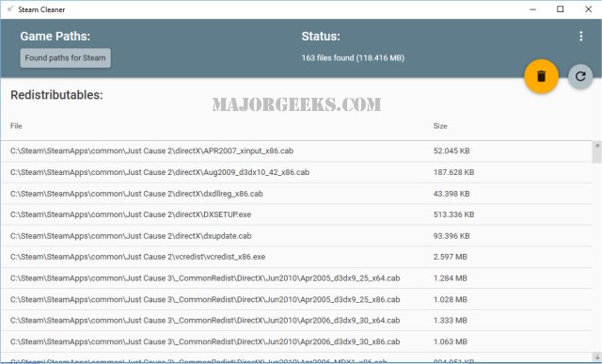
Task: Select the Apr2005_d3dx9_25_x86.cab row
Action: [296, 299]
